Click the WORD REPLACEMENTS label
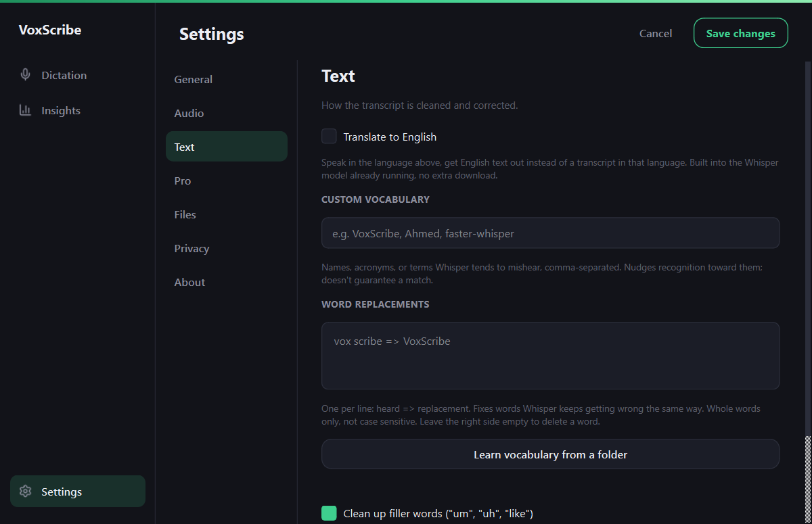The height and width of the screenshot is (524, 812). (x=376, y=304)
